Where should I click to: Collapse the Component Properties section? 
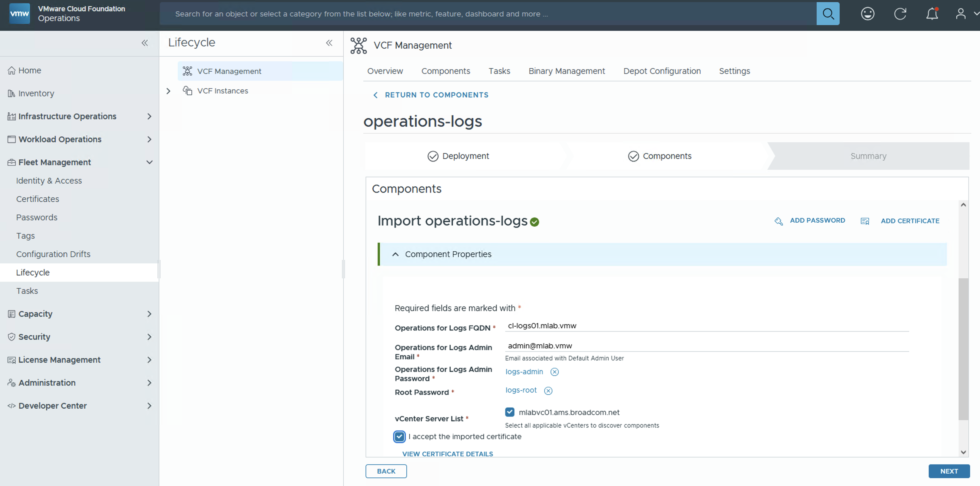(395, 254)
